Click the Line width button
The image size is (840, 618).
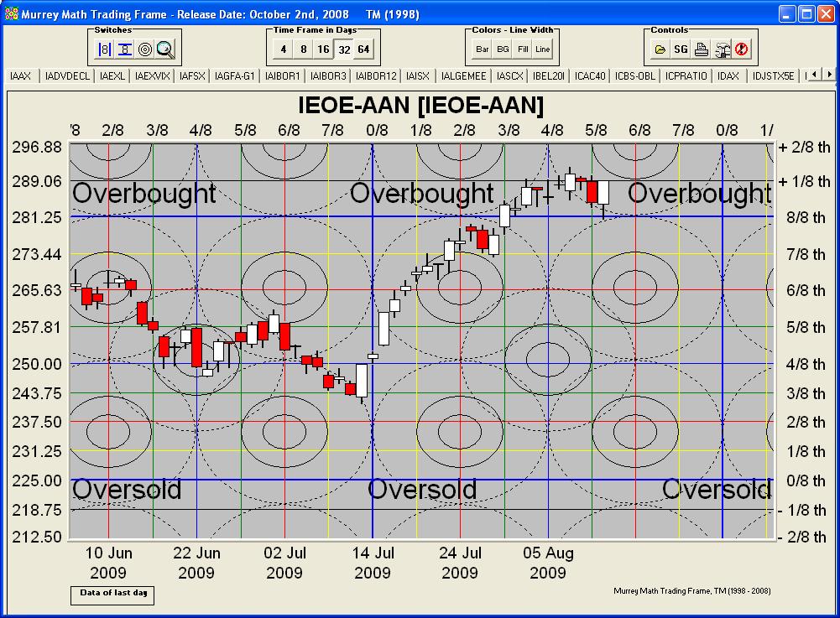[x=543, y=49]
